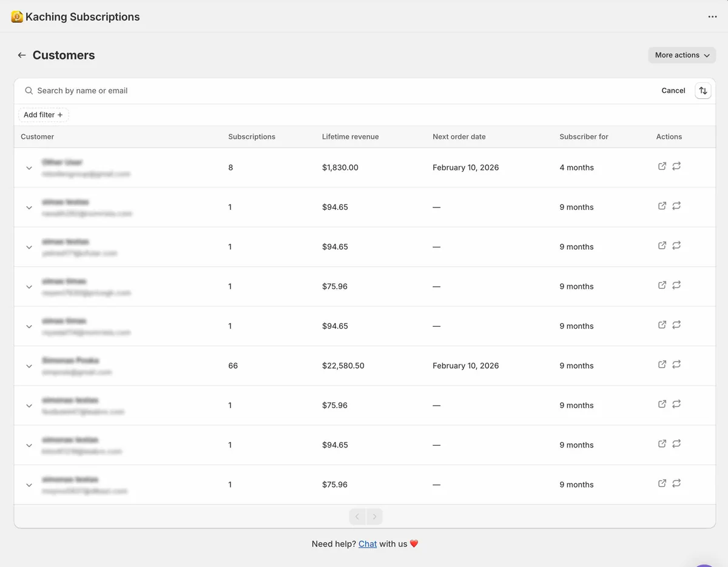Click the Lifetime revenue column header
The height and width of the screenshot is (567, 728).
point(350,136)
